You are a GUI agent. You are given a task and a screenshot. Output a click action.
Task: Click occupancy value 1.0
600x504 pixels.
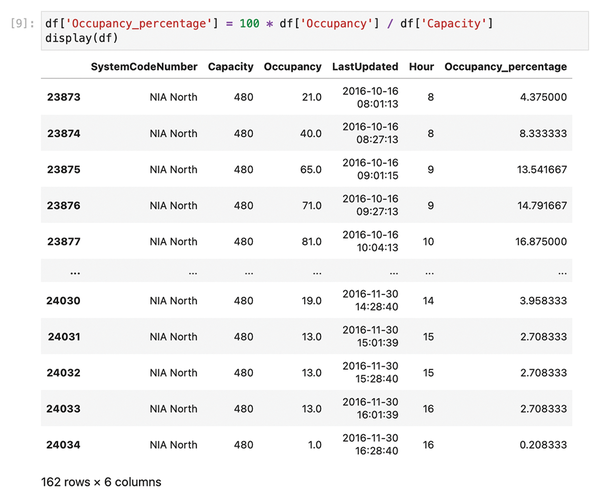click(x=315, y=445)
